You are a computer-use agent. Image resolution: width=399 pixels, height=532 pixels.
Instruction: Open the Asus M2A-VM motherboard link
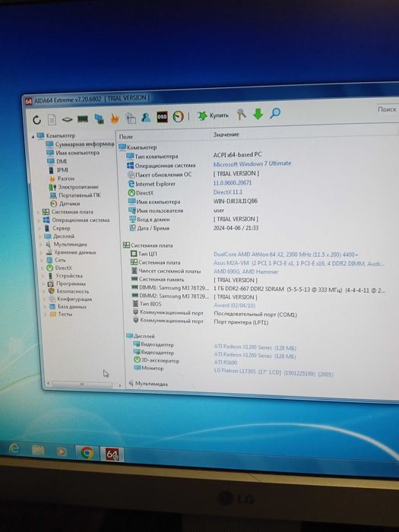pos(299,263)
